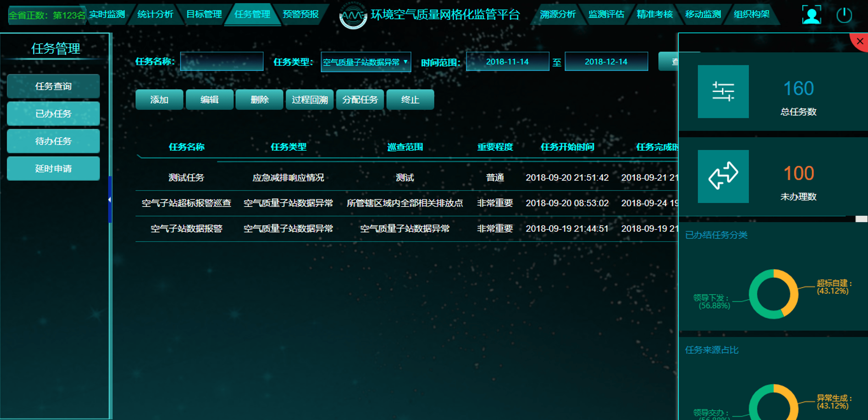
Task: Open the 组织构架 tab
Action: pyautogui.click(x=751, y=14)
